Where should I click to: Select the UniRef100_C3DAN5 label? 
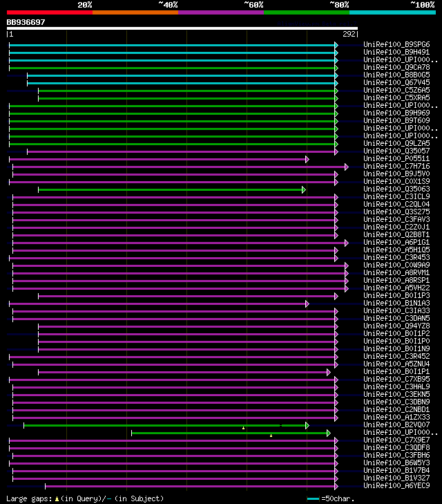coord(396,318)
